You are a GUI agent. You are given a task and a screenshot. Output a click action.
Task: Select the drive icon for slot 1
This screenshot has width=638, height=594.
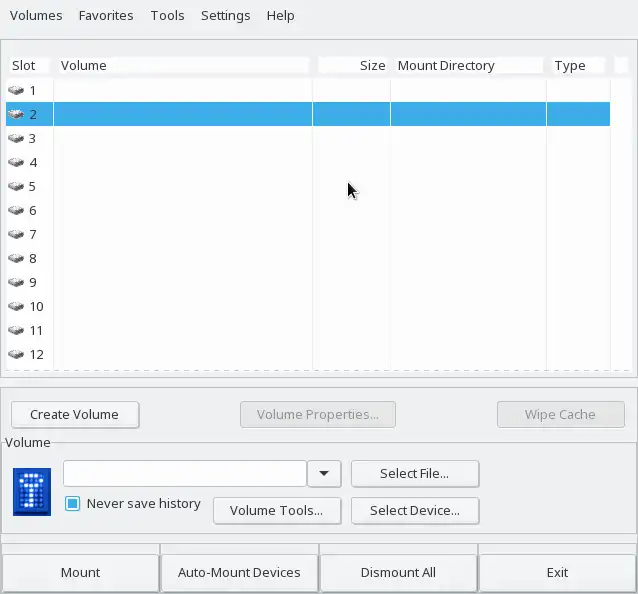[x=16, y=90]
